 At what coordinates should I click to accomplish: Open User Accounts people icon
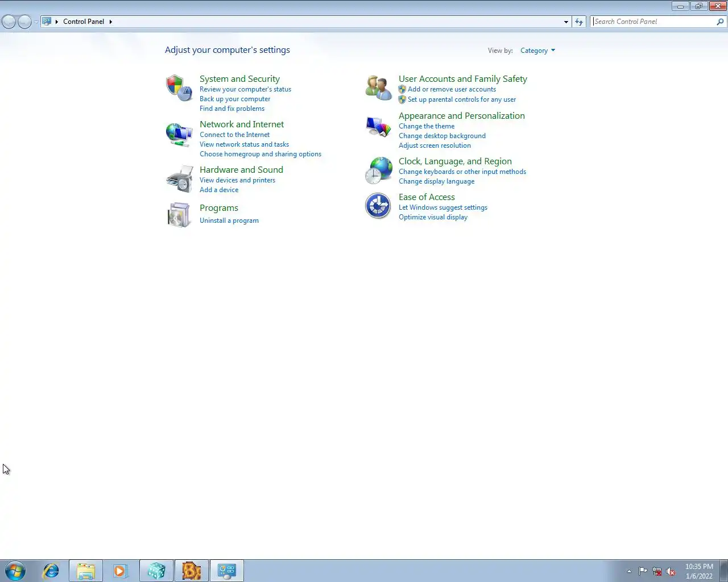[378, 88]
